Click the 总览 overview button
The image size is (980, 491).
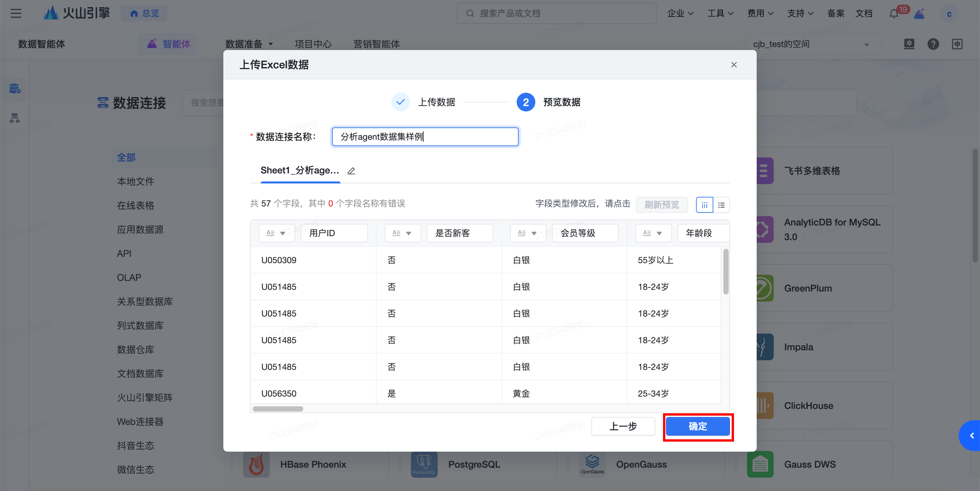(x=144, y=13)
